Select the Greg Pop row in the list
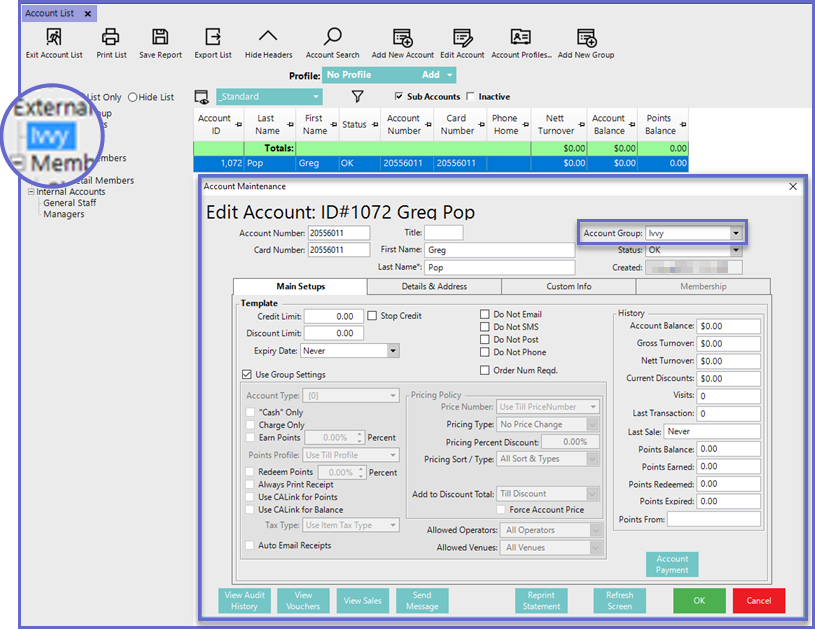This screenshot has height=629, width=815. [x=441, y=163]
